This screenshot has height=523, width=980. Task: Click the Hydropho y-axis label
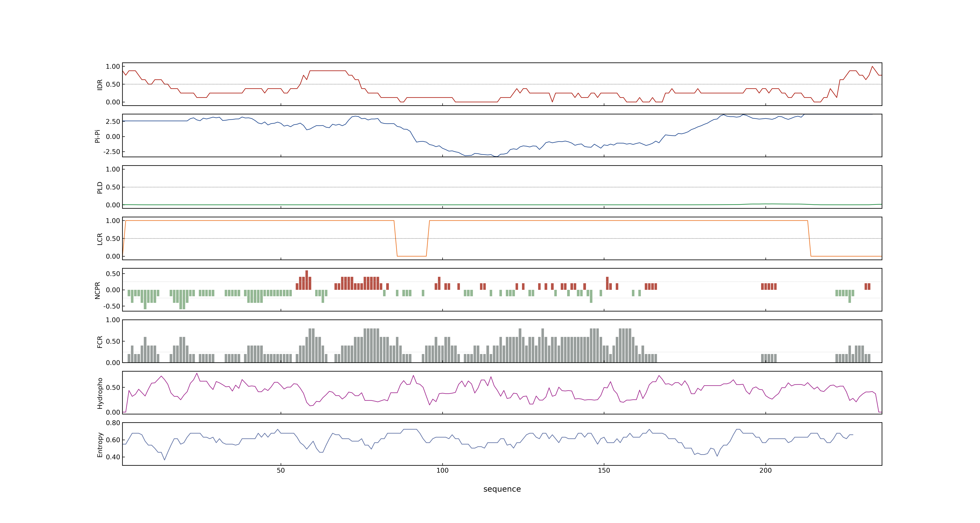100,393
